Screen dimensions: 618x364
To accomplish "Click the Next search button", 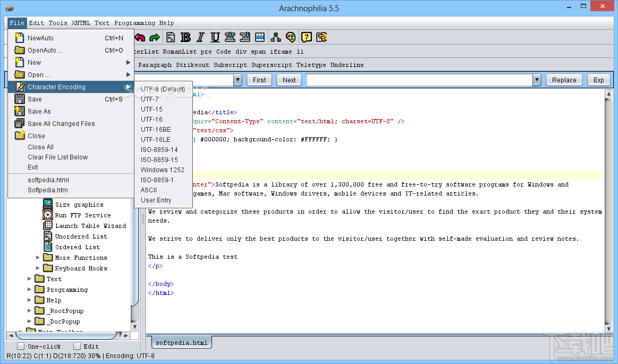I will (x=289, y=80).
